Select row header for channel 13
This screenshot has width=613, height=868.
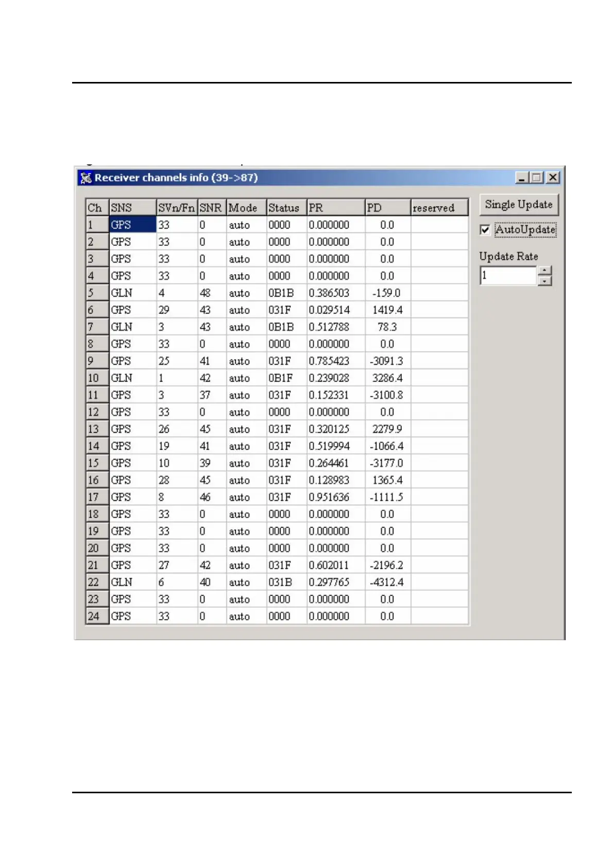pos(97,429)
